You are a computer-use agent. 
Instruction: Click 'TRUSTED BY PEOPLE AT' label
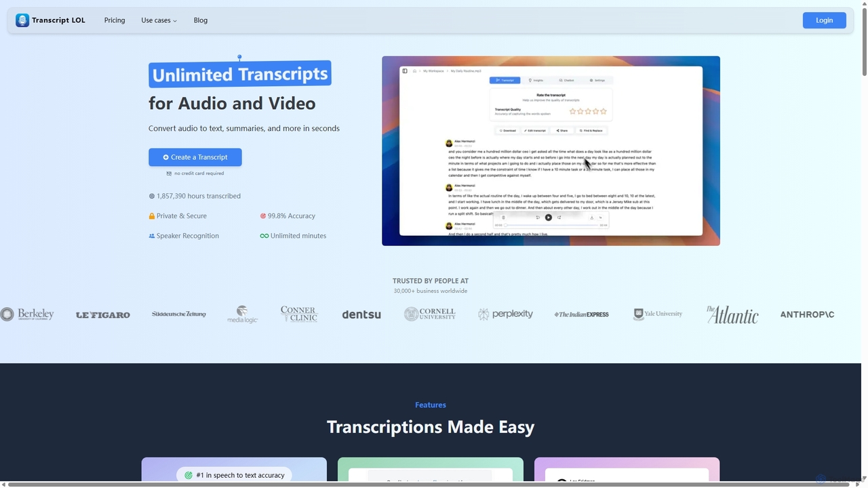431,281
